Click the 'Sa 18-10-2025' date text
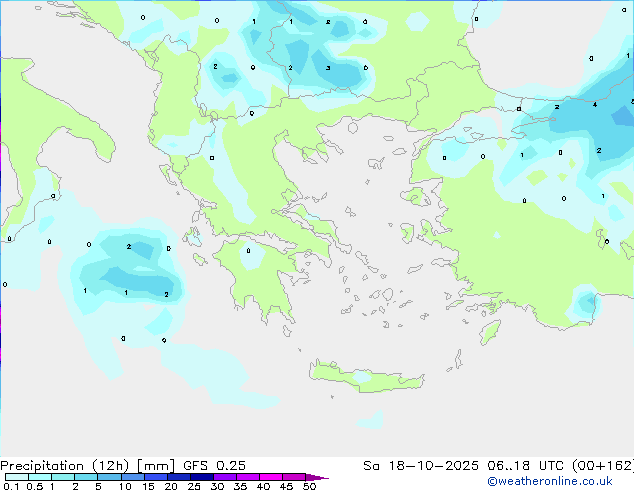Screen dimensions: 634x490 [x=421, y=466]
